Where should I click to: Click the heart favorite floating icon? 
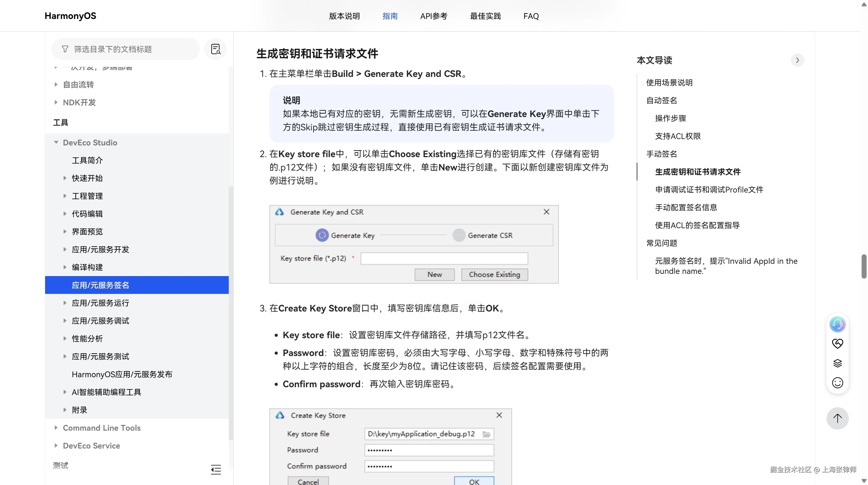coord(837,344)
